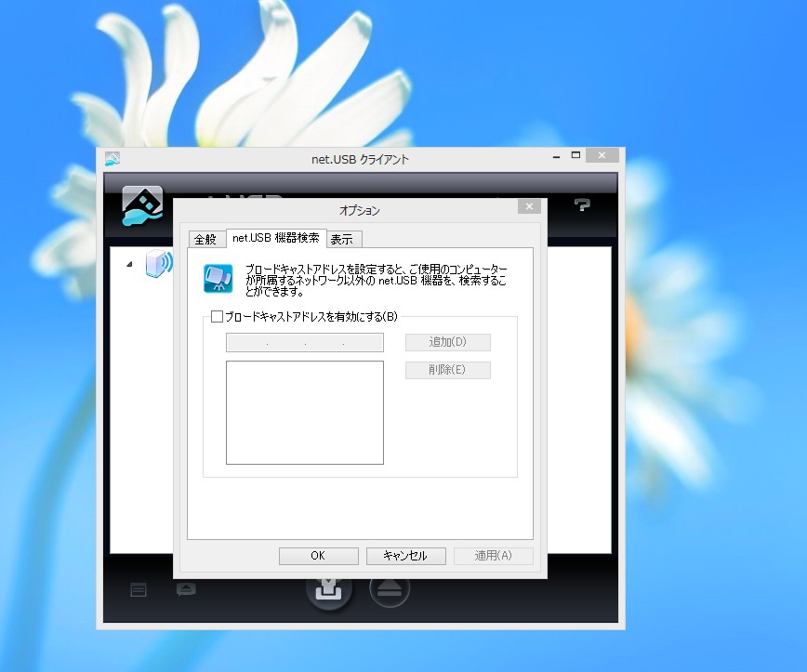Screen dimensions: 807x672
Task: Switch to the 全般 tab
Action: [x=205, y=239]
